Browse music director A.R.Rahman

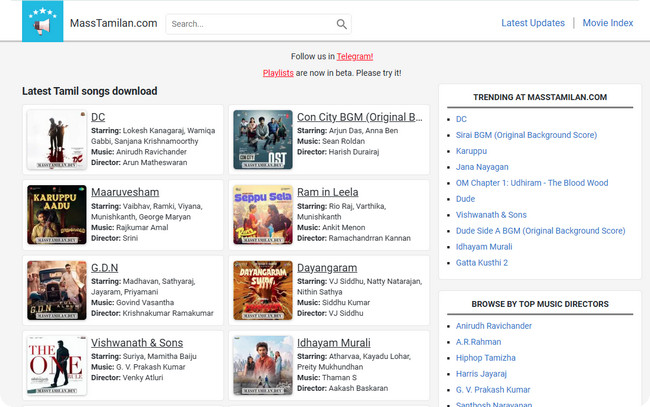pos(479,342)
